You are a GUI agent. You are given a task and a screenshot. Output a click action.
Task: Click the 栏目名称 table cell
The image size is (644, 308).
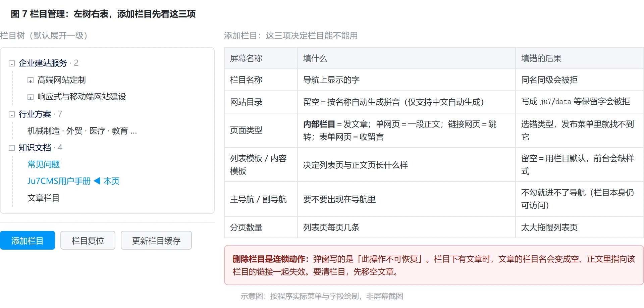click(x=261, y=80)
